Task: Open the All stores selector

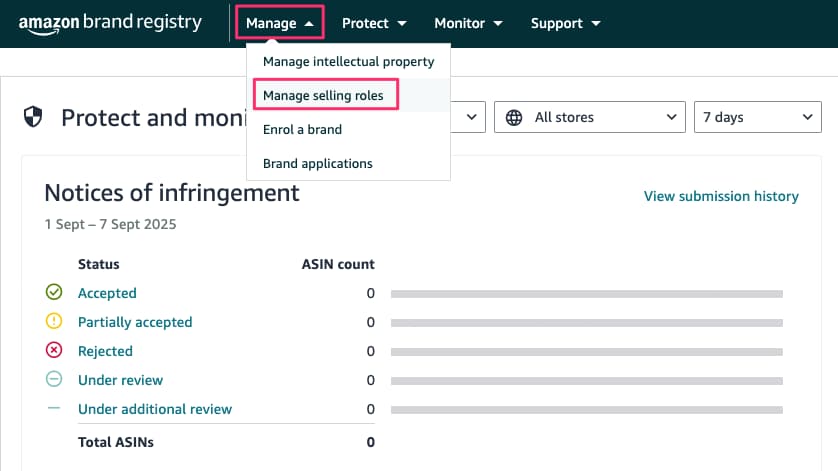Action: click(589, 117)
